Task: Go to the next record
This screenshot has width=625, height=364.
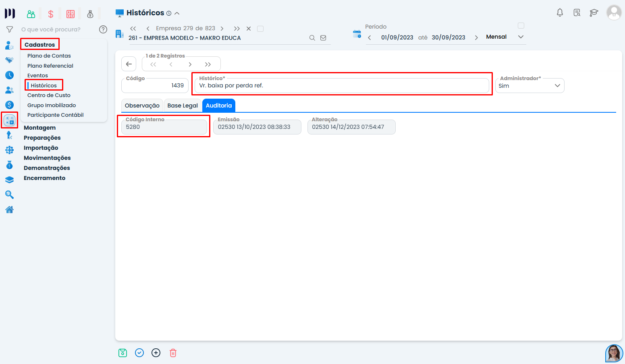Action: click(190, 64)
